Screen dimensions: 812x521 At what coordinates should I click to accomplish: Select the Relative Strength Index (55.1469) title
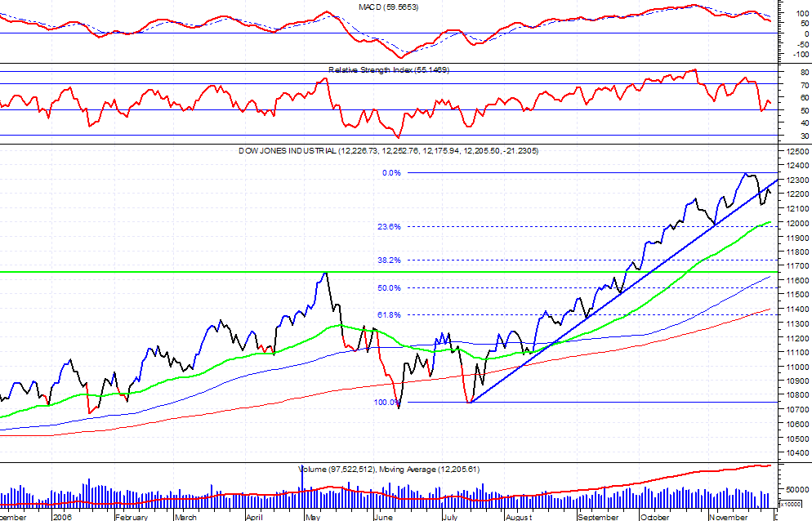pyautogui.click(x=389, y=69)
